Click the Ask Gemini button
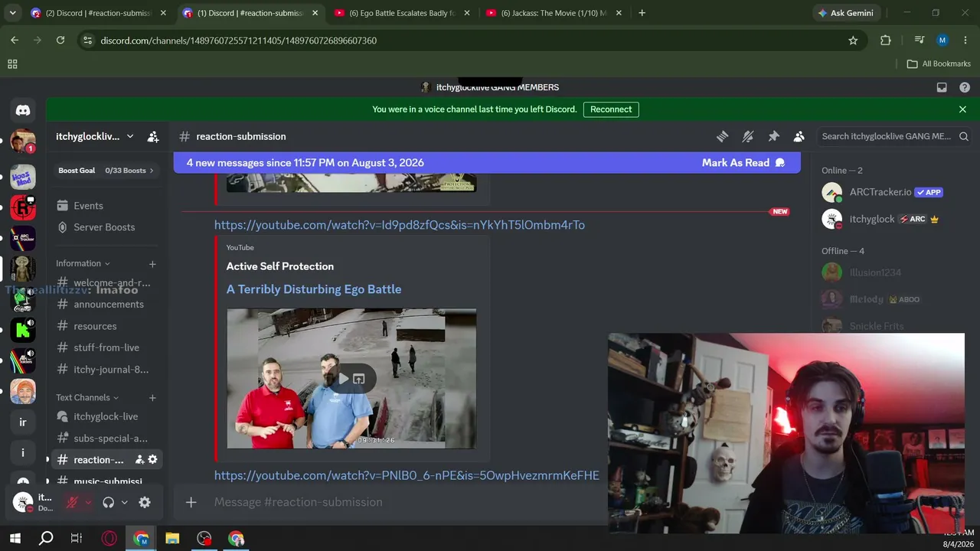980x551 pixels. click(846, 13)
